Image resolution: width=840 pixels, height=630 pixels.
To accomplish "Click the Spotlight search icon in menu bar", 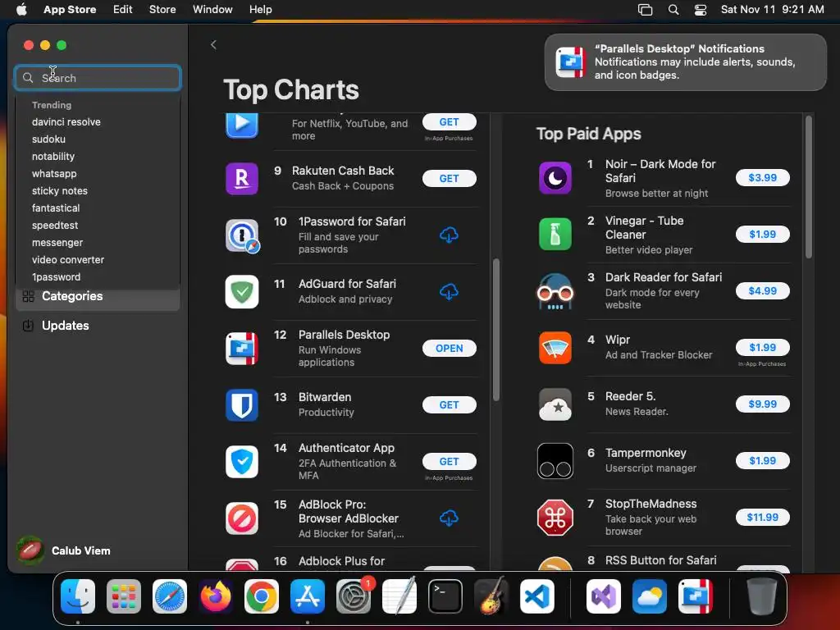I will [673, 10].
